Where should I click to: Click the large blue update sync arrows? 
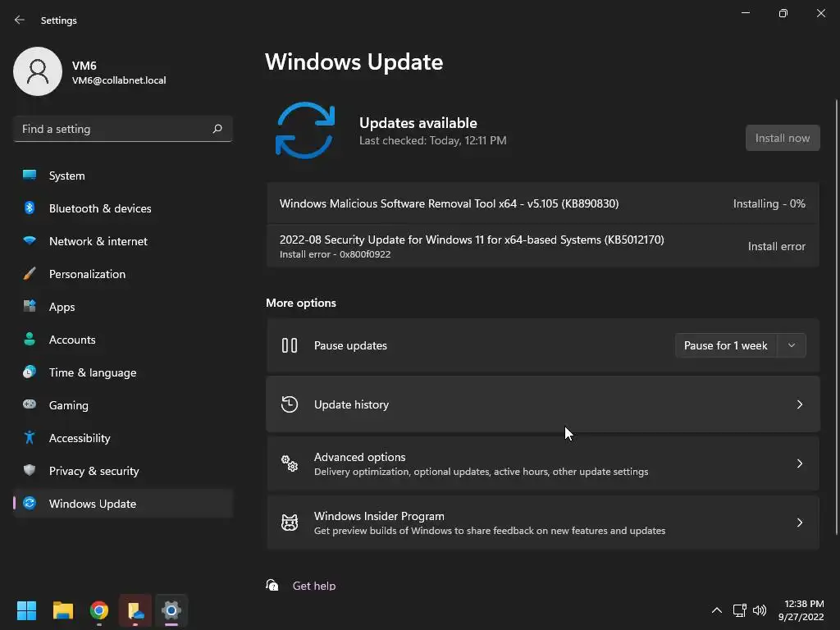tap(305, 130)
